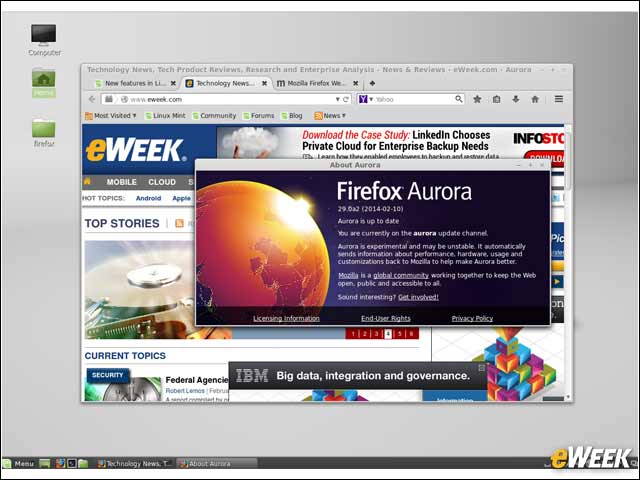Click the top story hard drive image
640x480 pixels.
[139, 289]
